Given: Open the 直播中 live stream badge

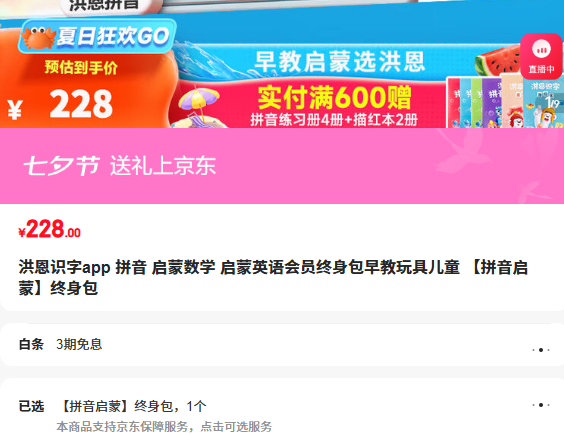Looking at the screenshot, I should click(x=541, y=56).
